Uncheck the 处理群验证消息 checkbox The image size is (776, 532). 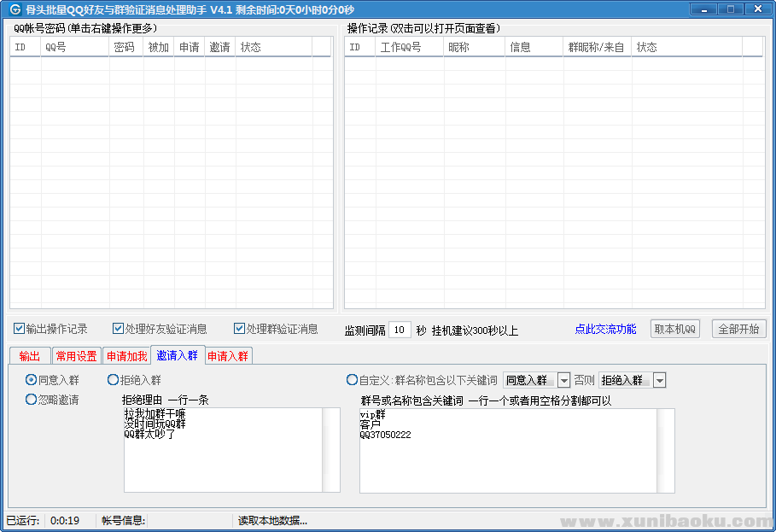[240, 329]
